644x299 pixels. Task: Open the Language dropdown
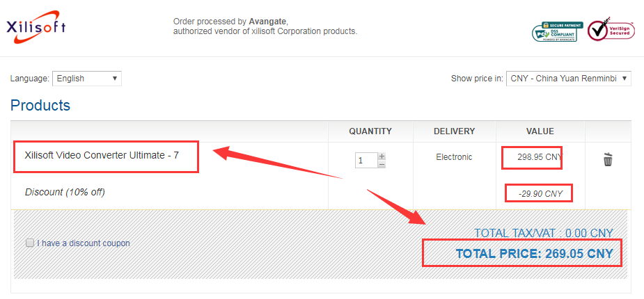(86, 79)
